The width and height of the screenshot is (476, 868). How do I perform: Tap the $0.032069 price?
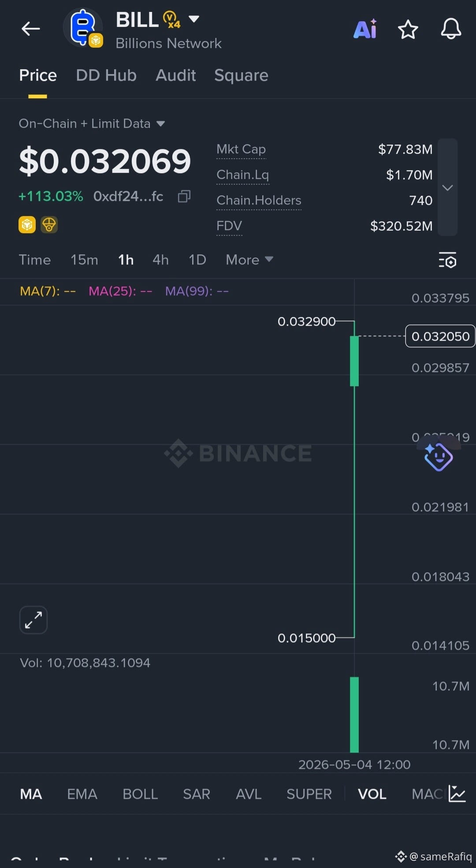coord(105,161)
